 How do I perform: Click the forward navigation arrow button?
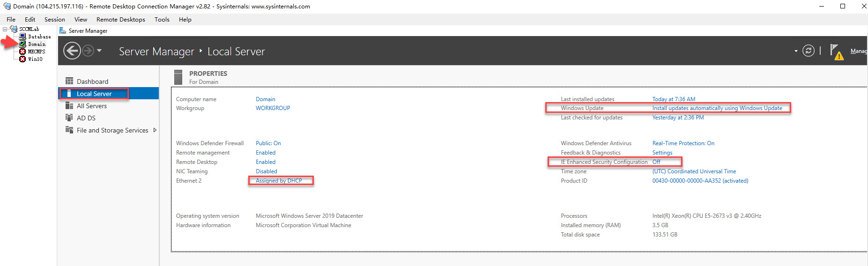click(88, 51)
